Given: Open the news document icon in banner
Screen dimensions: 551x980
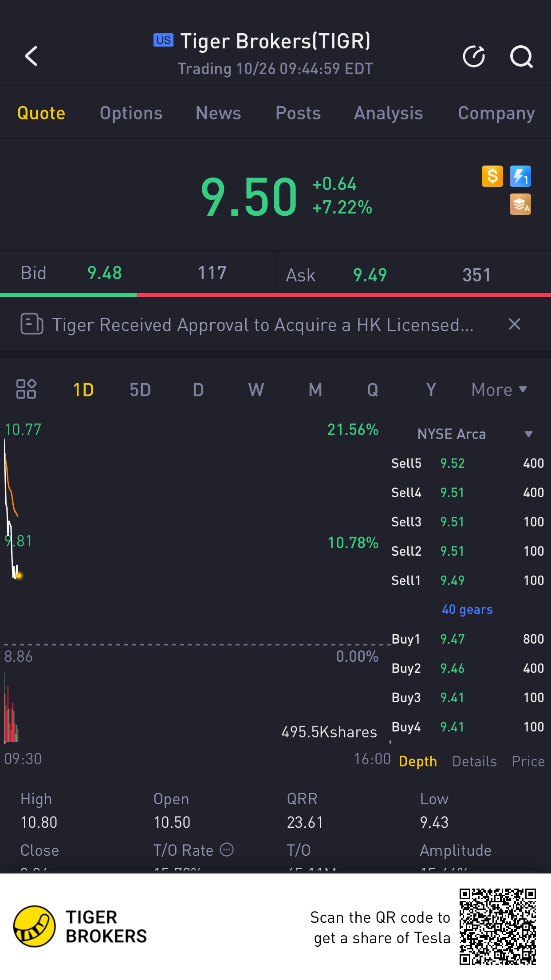Looking at the screenshot, I should [32, 324].
